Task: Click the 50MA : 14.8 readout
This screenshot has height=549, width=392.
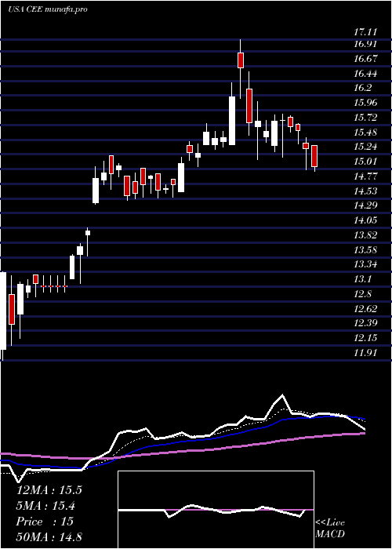Action: [x=49, y=536]
